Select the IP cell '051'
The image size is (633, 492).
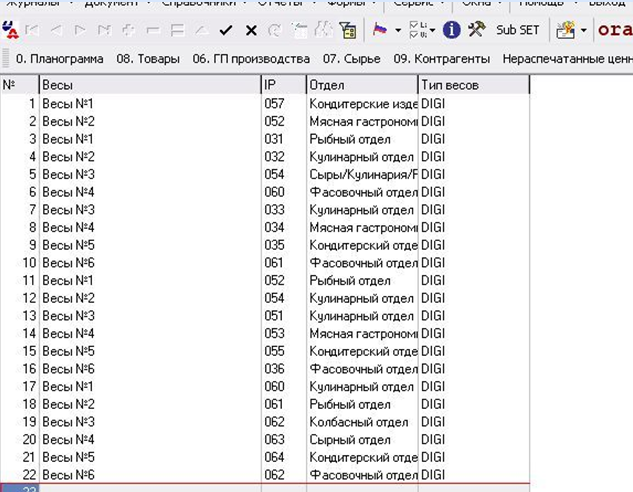click(284, 316)
